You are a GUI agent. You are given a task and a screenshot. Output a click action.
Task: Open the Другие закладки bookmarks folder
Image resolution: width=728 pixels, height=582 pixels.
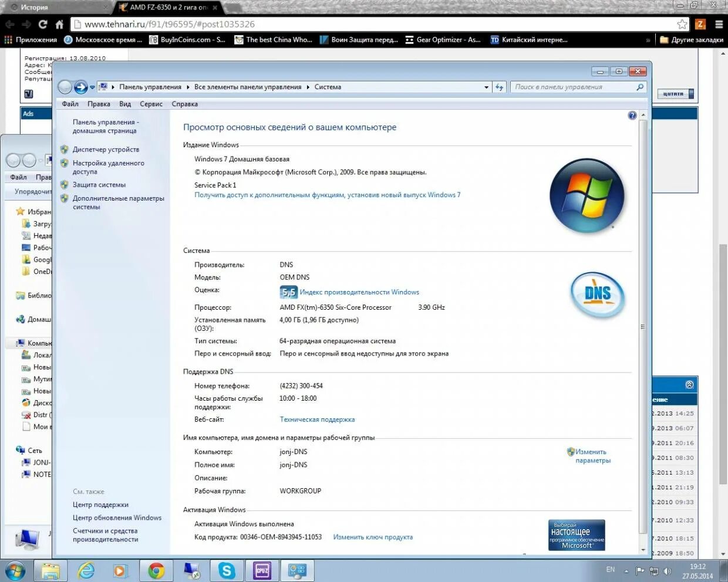[692, 40]
